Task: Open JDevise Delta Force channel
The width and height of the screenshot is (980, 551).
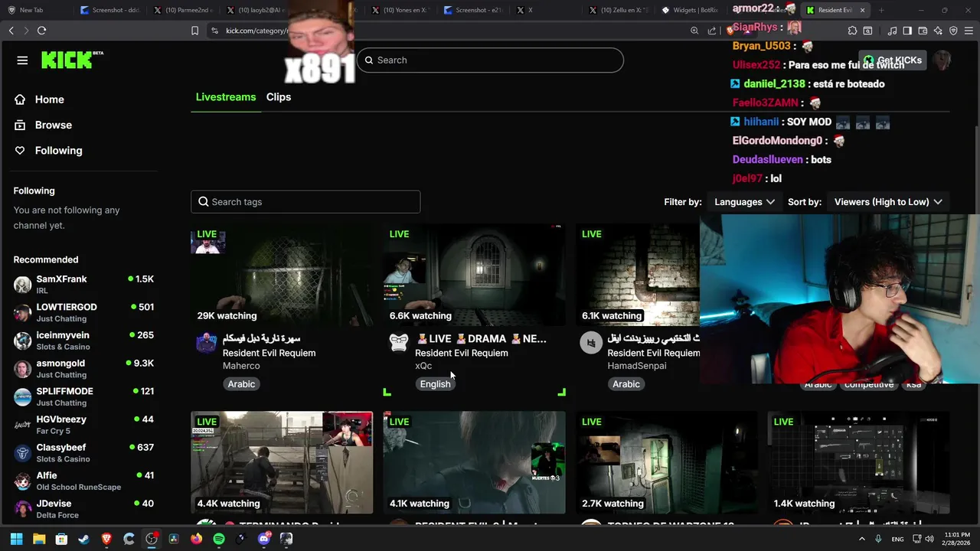Action: (83, 509)
